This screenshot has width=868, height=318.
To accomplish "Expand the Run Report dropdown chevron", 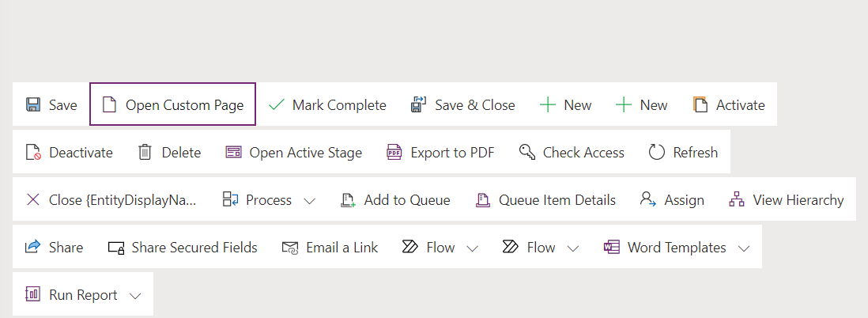I will 135,296.
